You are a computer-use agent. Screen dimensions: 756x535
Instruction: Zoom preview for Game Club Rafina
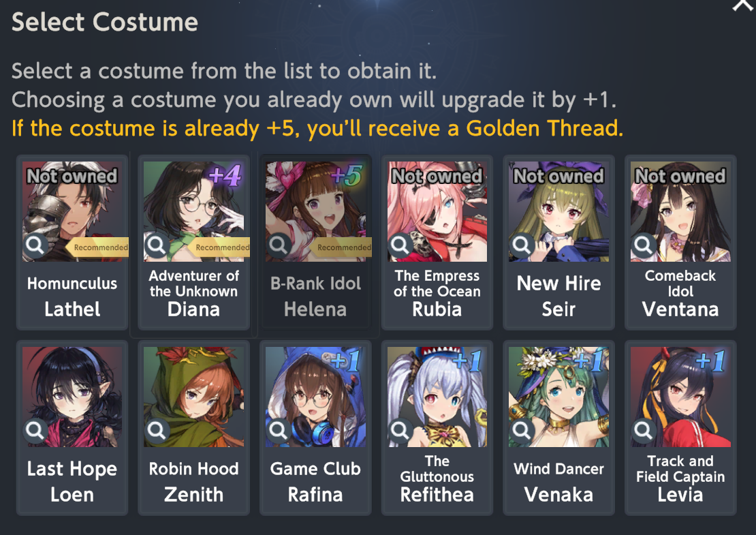[x=278, y=430]
